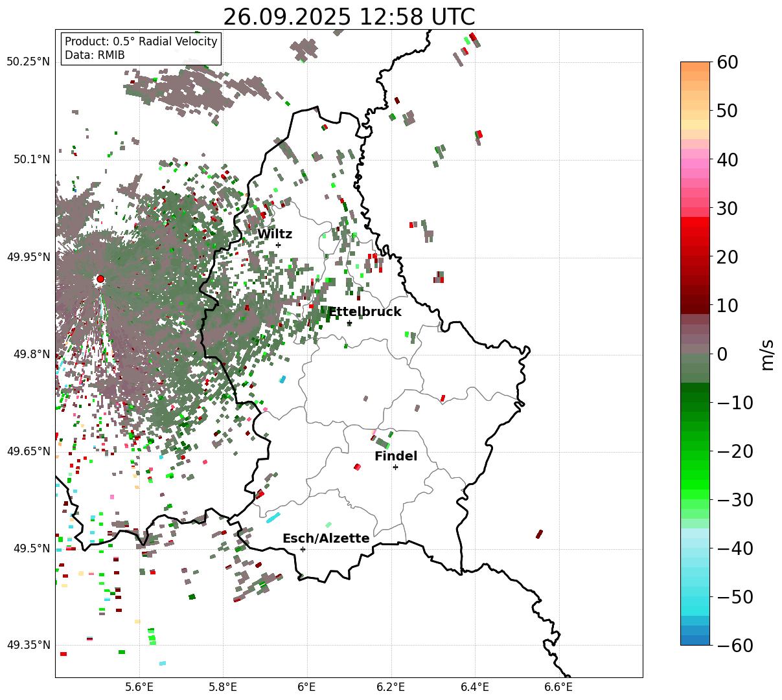782x700 pixels.
Task: Click the red radar location marker
Action: pyautogui.click(x=100, y=279)
